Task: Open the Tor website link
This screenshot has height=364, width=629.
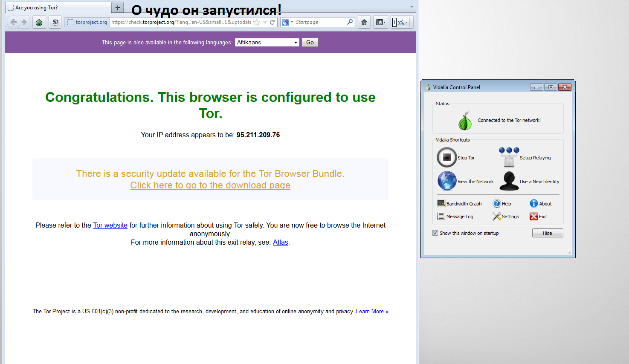Action: (110, 225)
